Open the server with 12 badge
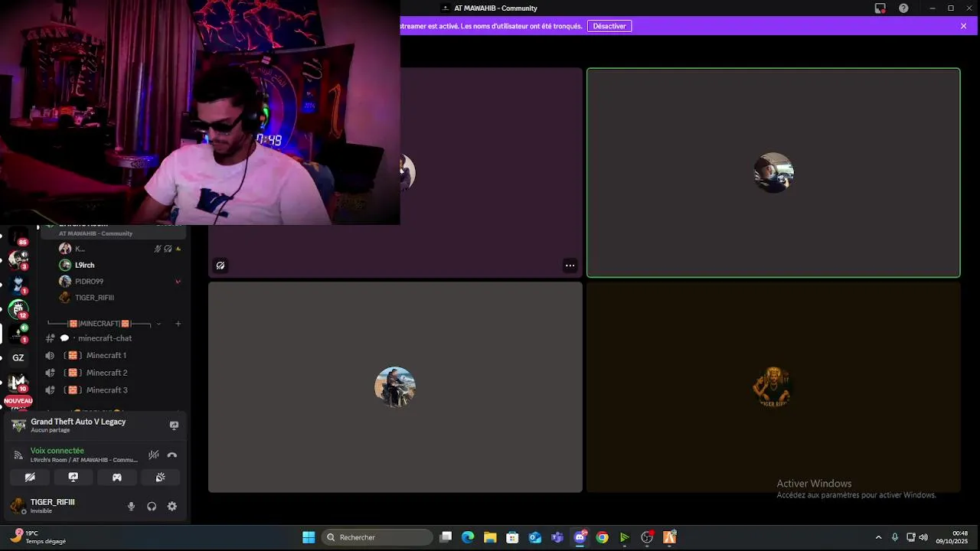Viewport: 980px width, 551px height. pyautogui.click(x=18, y=309)
